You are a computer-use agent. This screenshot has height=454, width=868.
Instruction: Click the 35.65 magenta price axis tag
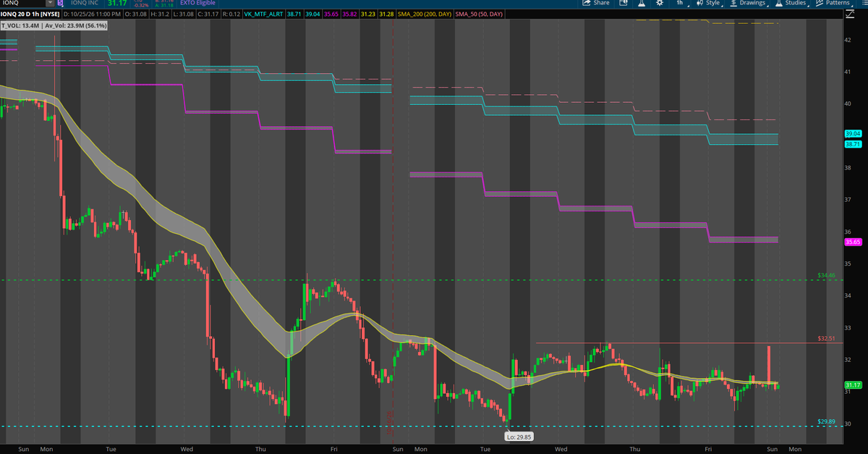pyautogui.click(x=852, y=243)
